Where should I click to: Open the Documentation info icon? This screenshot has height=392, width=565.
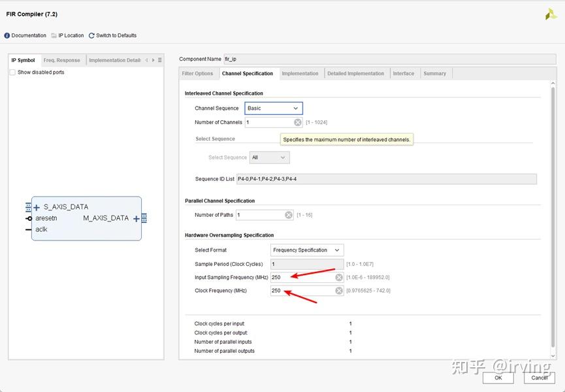[7, 36]
